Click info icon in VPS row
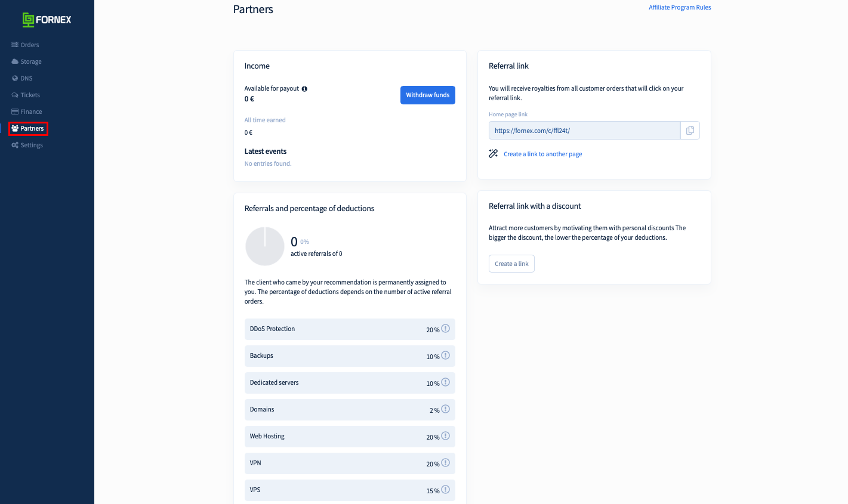Screen dimensions: 848x504 coord(445,490)
